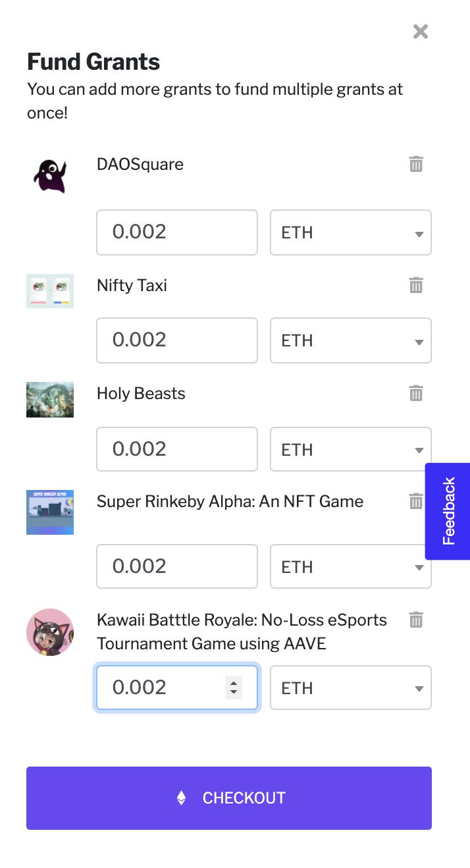Click the Checkout button
This screenshot has height=868, width=470.
point(229,798)
